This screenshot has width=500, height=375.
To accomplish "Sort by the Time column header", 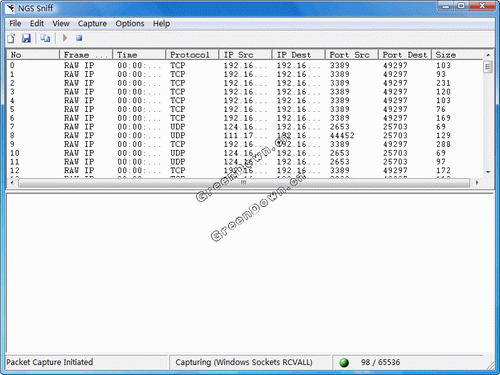I will pyautogui.click(x=139, y=55).
